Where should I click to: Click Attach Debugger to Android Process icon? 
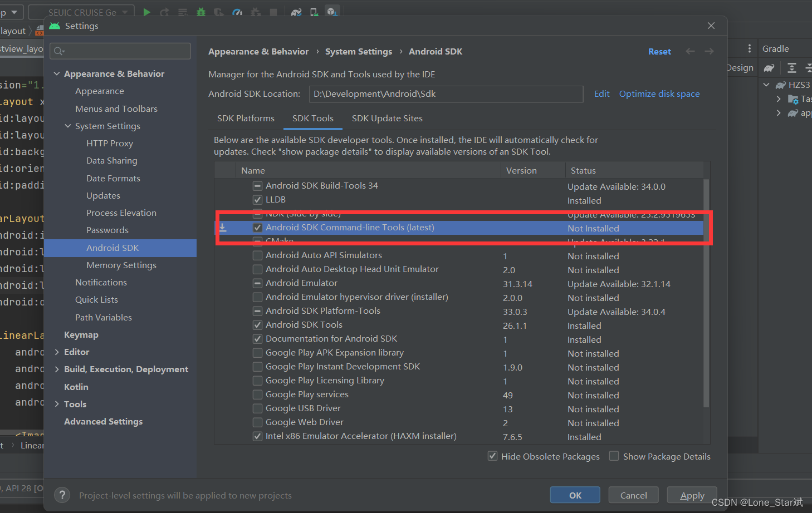pyautogui.click(x=256, y=12)
